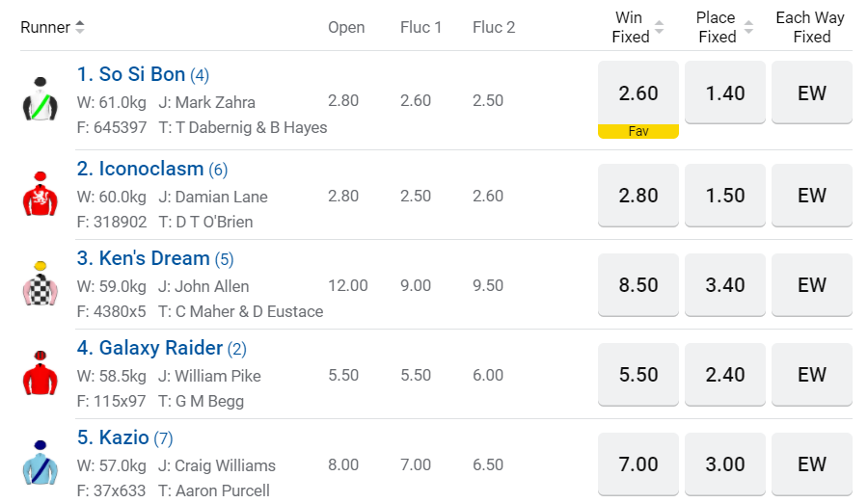Click Kazio light blue silks icon
Image resolution: width=868 pixels, height=503 pixels.
coord(41,463)
